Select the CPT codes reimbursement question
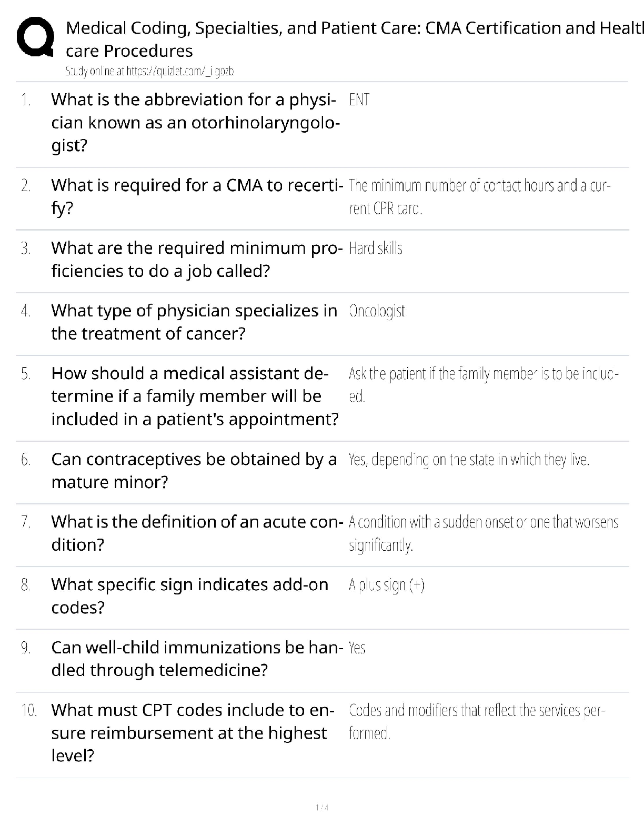 pyautogui.click(x=193, y=732)
